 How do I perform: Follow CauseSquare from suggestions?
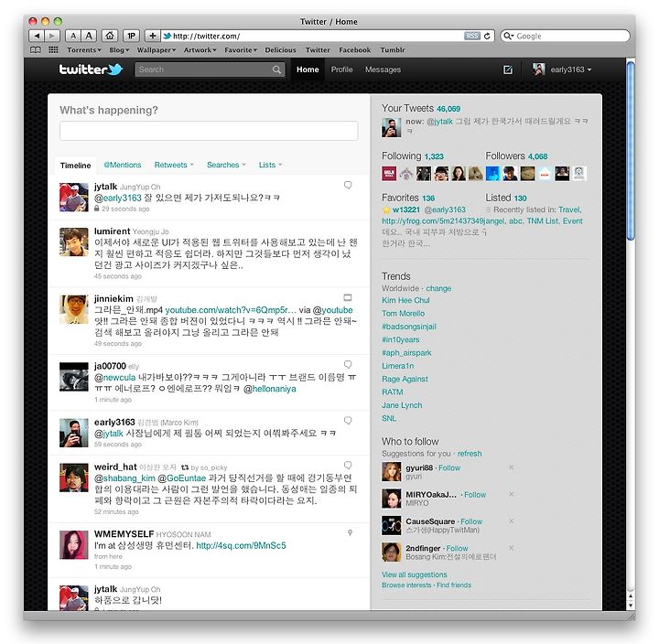click(x=471, y=521)
